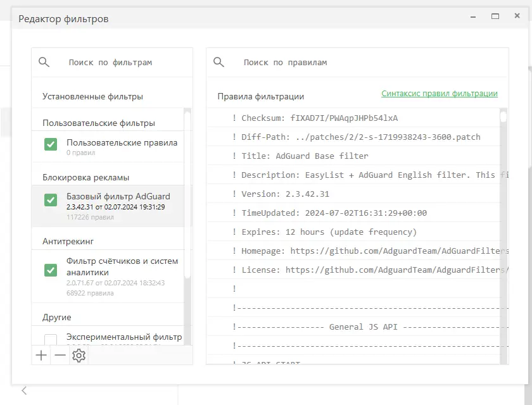Focus the Поиск по правилам search field
The image size is (532, 405).
click(367, 63)
